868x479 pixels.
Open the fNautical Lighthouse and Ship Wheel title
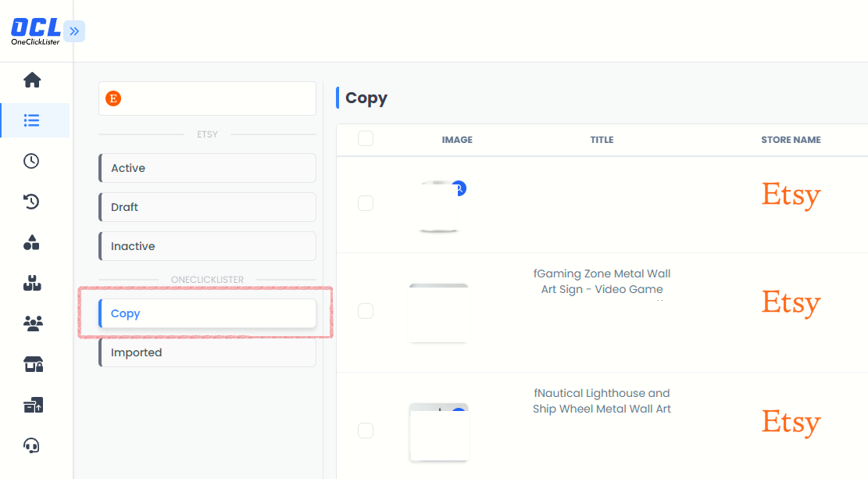point(602,401)
